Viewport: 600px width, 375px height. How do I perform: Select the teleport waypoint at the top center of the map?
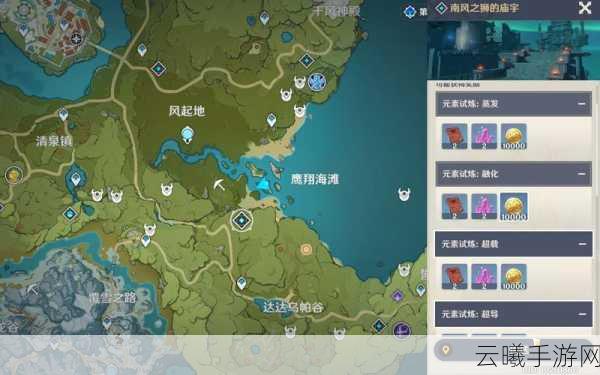tap(264, 18)
